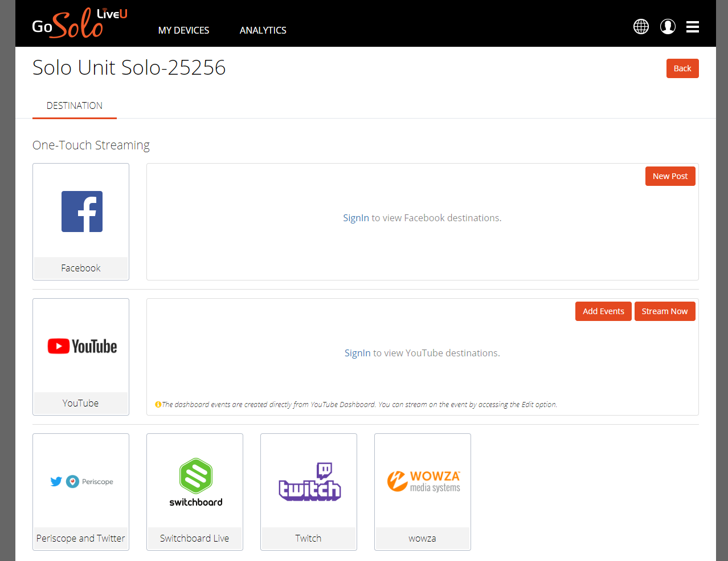Click the Twitch card label
Image resolution: width=728 pixels, height=561 pixels.
point(309,538)
